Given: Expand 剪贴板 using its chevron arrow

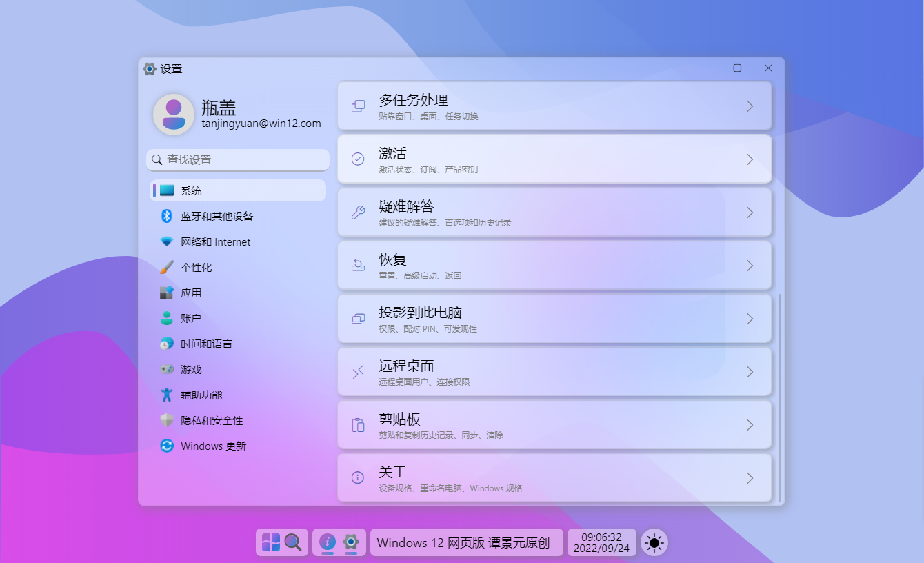Looking at the screenshot, I should [750, 425].
